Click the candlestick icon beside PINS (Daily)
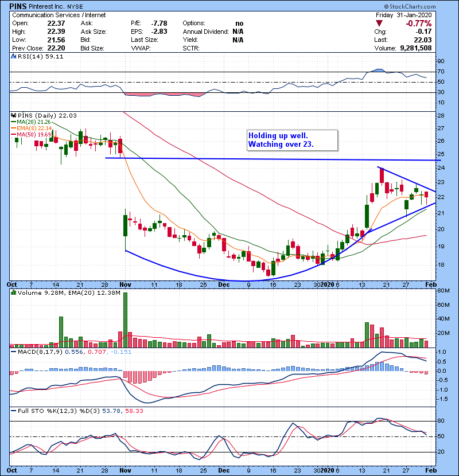Screen dimensions: 459x476 [x=14, y=115]
